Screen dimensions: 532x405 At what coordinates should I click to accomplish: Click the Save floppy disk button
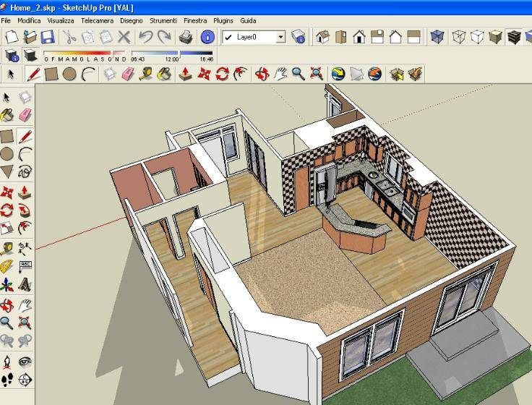pos(48,37)
